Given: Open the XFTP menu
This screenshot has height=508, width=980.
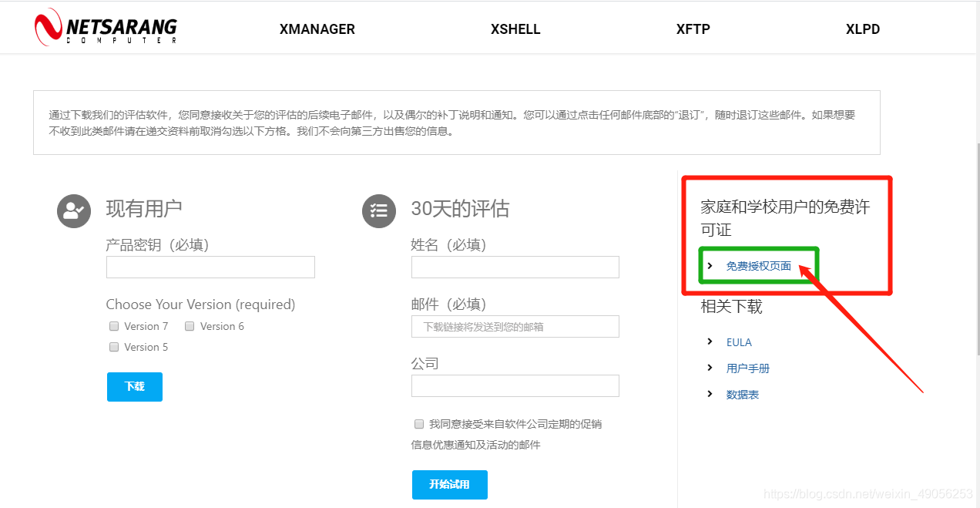Looking at the screenshot, I should 693,29.
